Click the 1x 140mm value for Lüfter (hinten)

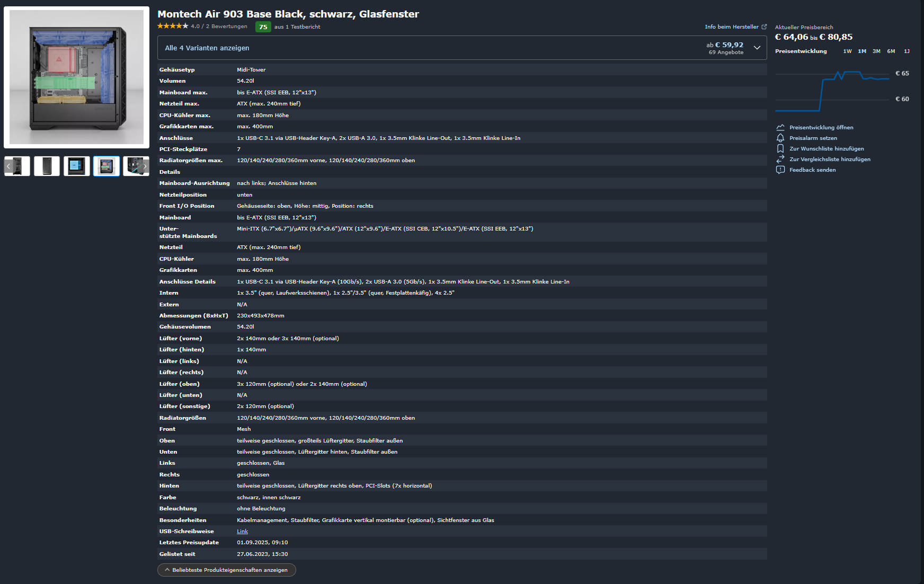[252, 349]
